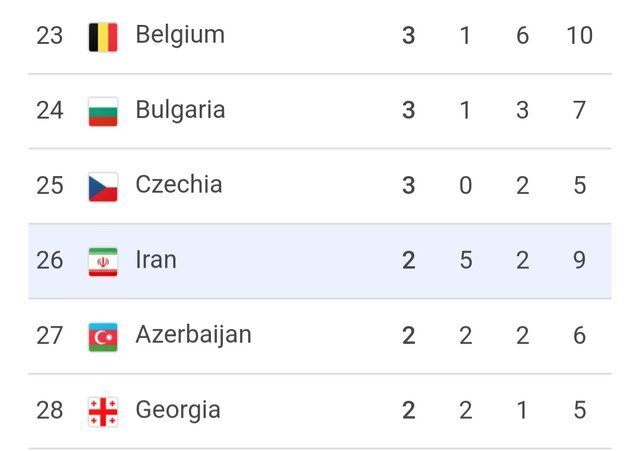
Task: Click Belgium's total medal count 10
Action: click(x=578, y=36)
